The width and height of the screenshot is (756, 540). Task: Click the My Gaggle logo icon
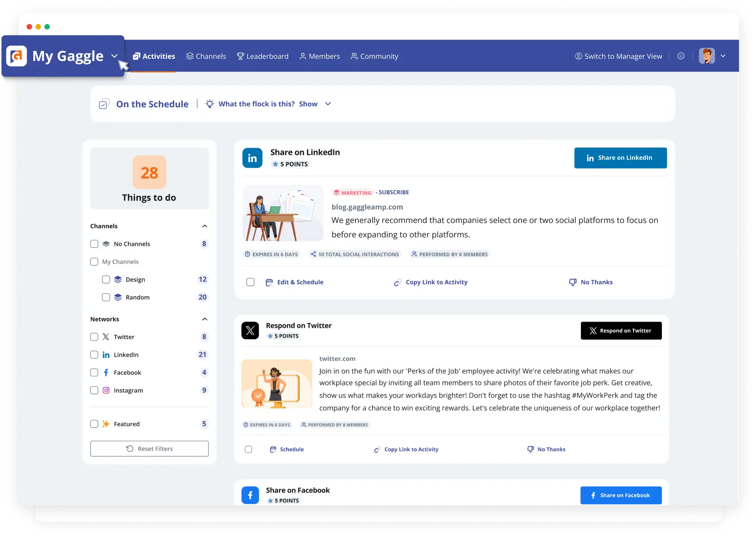tap(17, 56)
